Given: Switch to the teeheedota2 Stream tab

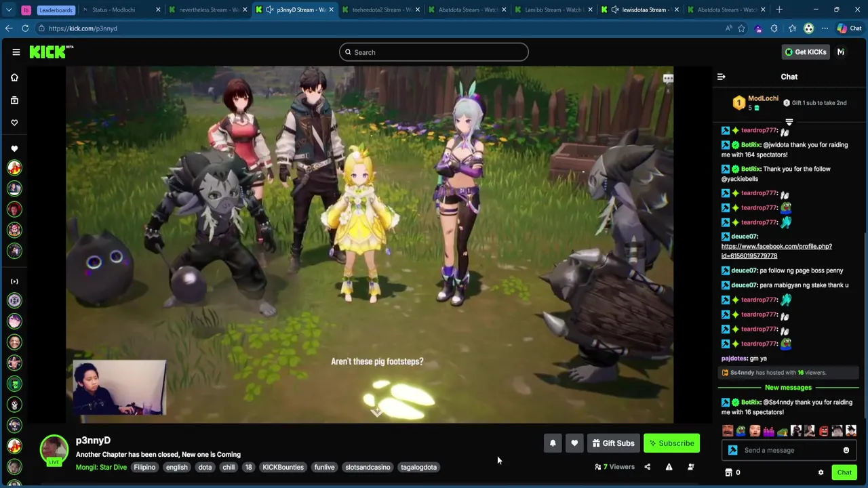Looking at the screenshot, I should (x=381, y=9).
